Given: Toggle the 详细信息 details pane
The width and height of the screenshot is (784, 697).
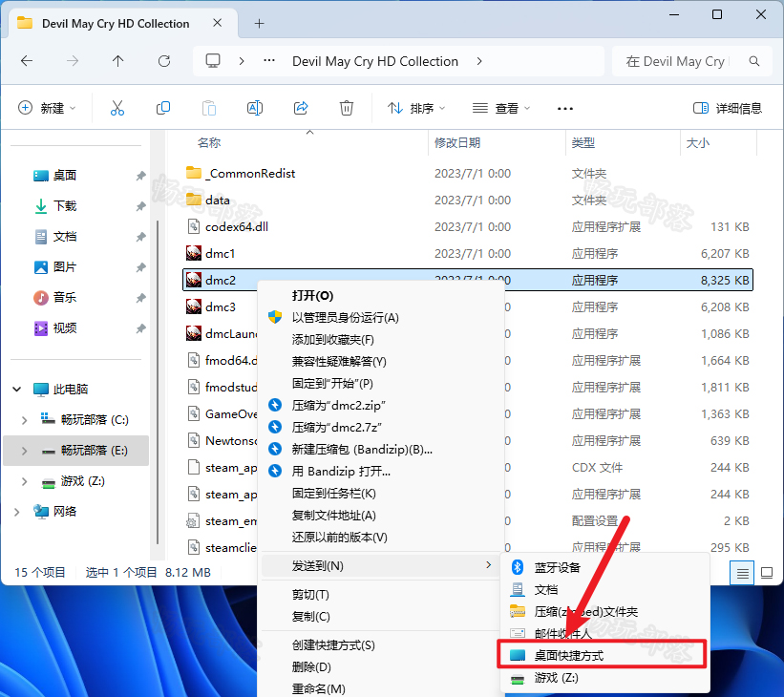Looking at the screenshot, I should click(x=728, y=108).
